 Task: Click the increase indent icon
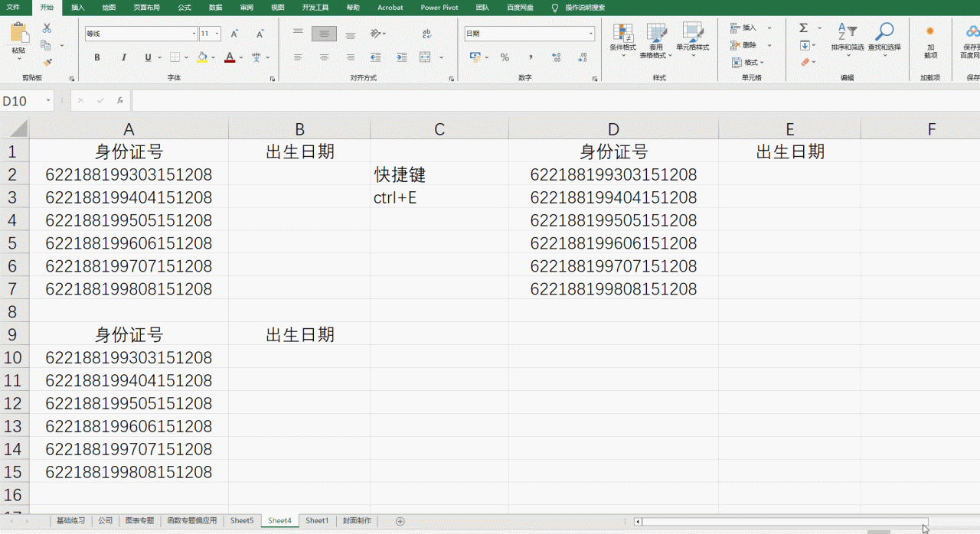(401, 57)
